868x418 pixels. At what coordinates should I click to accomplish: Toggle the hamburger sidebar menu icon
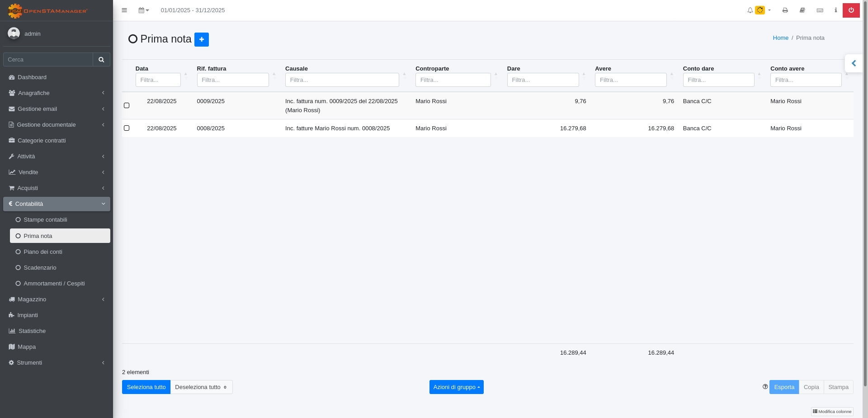click(x=124, y=10)
